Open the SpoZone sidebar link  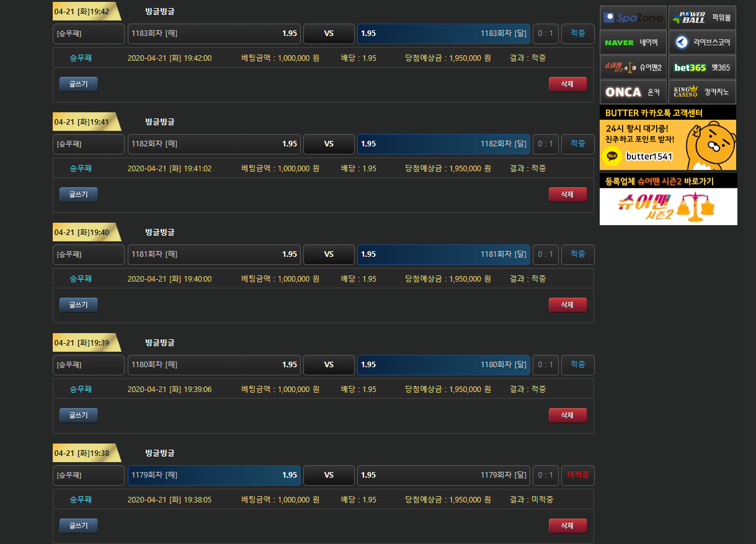pos(633,18)
